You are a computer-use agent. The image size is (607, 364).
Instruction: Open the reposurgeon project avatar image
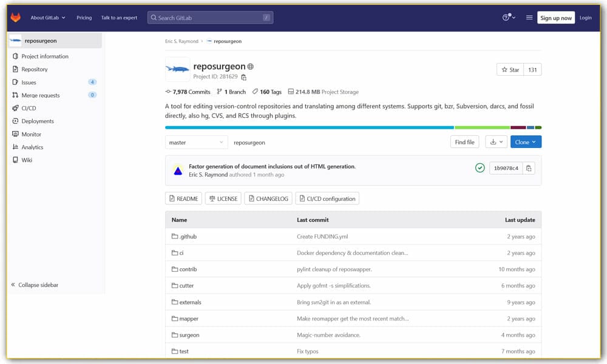[x=177, y=69]
